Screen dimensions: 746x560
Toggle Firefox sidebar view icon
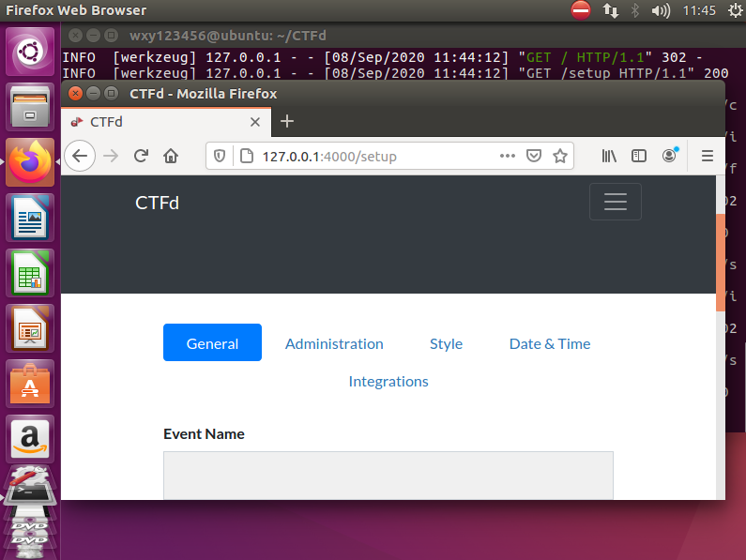click(638, 156)
